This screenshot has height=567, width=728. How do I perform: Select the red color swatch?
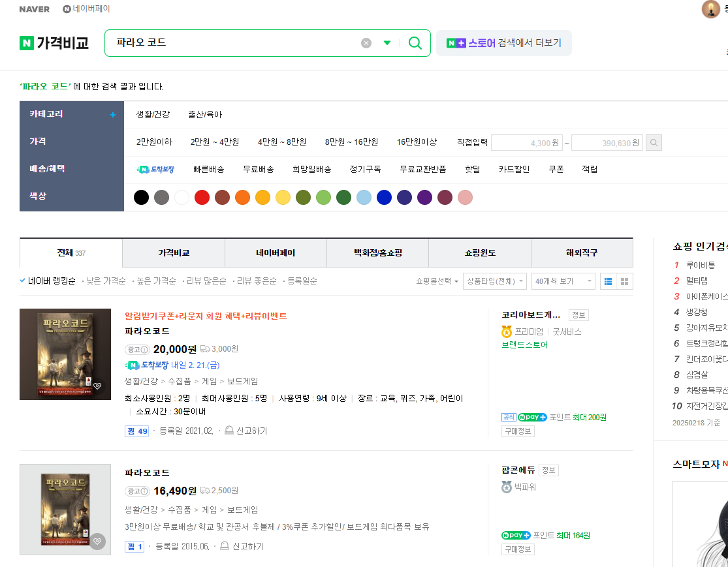[202, 197]
